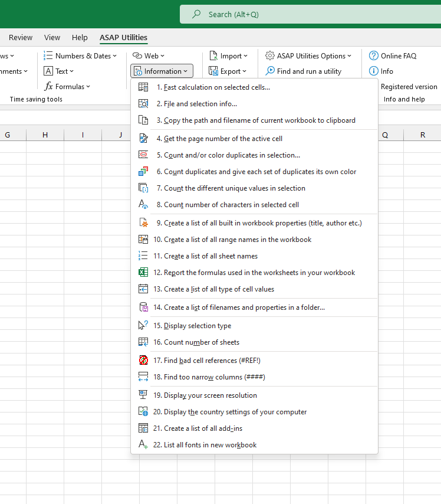
Task: Choose Create a list of all sheet names
Action: point(254,256)
